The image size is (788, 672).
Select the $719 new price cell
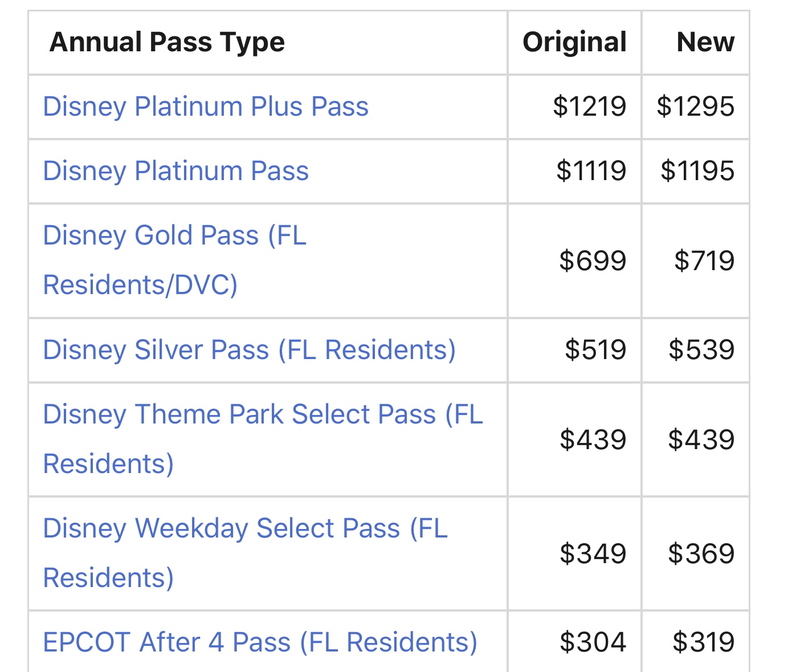point(704,261)
